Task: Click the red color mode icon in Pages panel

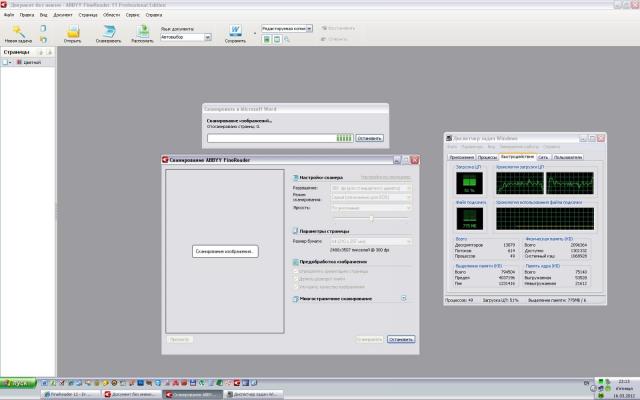Action: tap(19, 62)
